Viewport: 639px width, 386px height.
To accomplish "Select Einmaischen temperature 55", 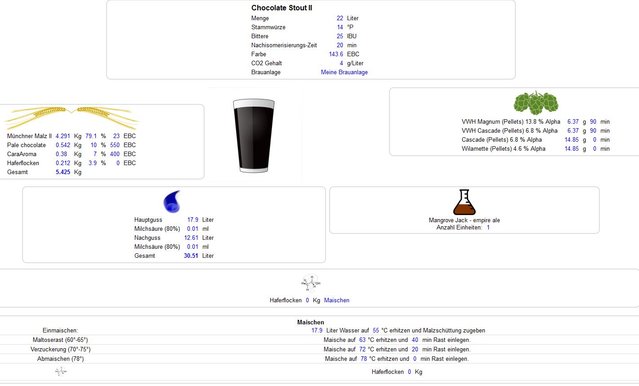I will (376, 330).
